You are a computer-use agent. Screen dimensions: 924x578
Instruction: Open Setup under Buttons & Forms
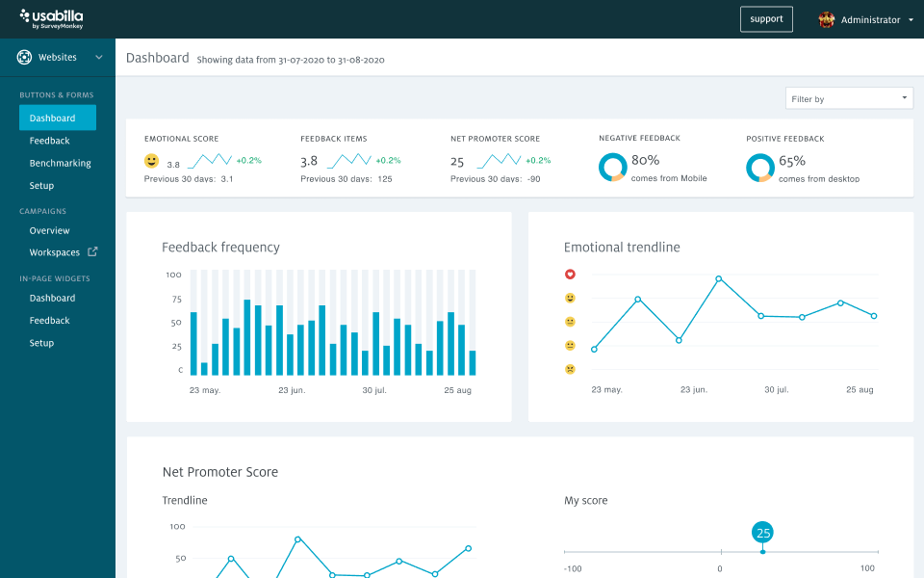click(x=41, y=185)
